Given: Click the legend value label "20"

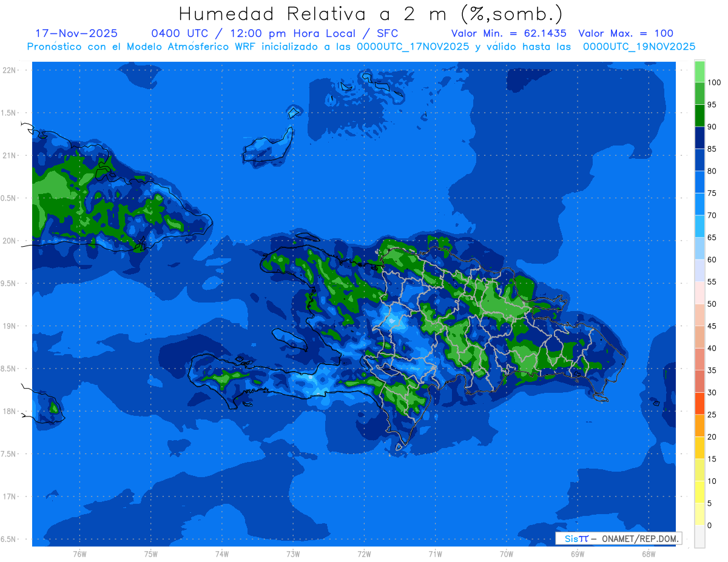Looking at the screenshot, I should (712, 437).
